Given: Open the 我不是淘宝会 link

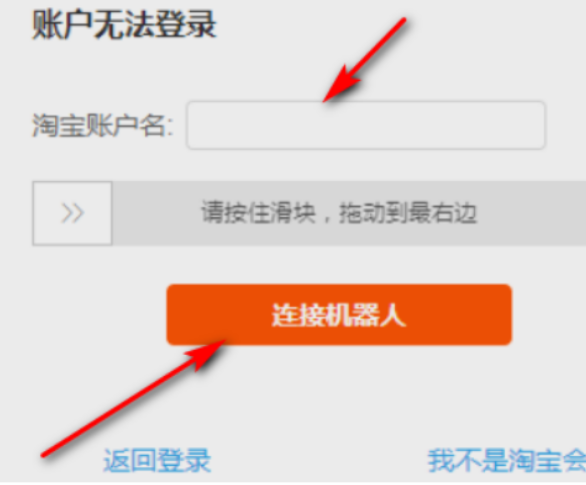Looking at the screenshot, I should [507, 460].
